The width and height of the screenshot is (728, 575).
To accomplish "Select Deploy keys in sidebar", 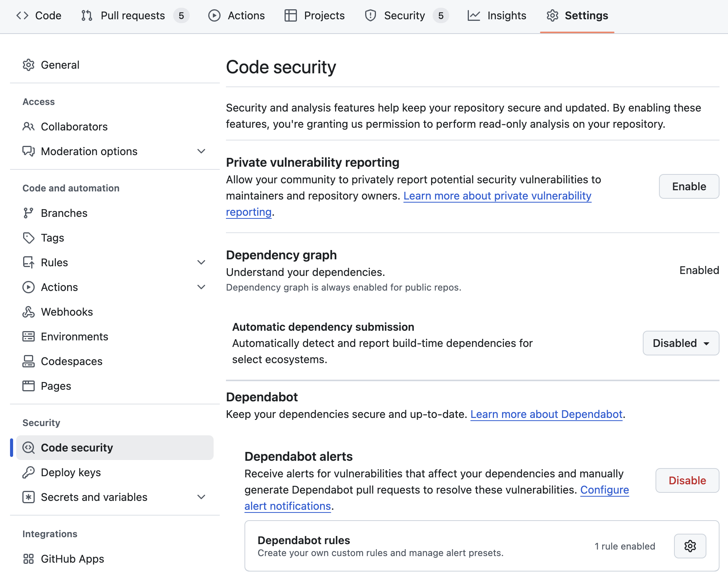I will [x=71, y=472].
